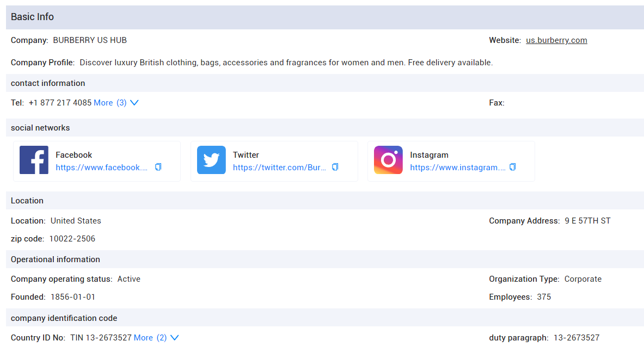Select Organization Type value Corporate
The height and width of the screenshot is (347, 644).
point(583,279)
